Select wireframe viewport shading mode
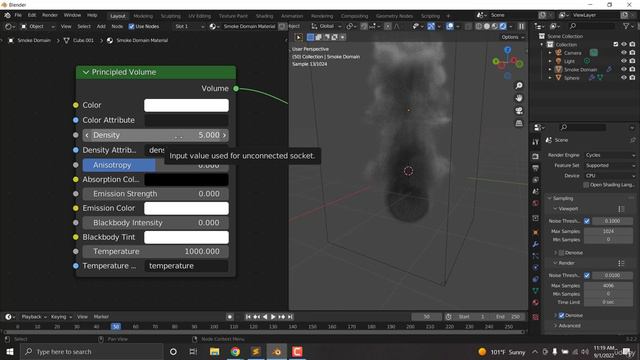This screenshot has height=360, width=640. click(479, 26)
